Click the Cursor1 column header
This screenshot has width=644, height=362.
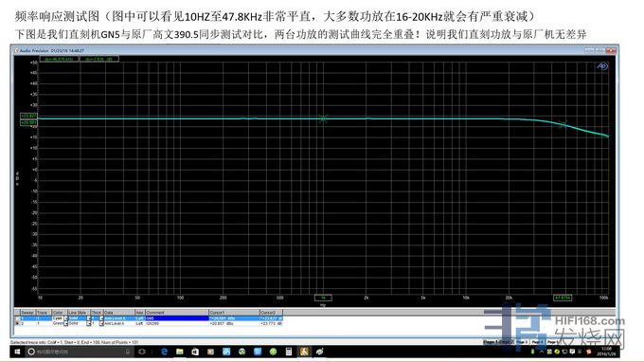[234, 313]
